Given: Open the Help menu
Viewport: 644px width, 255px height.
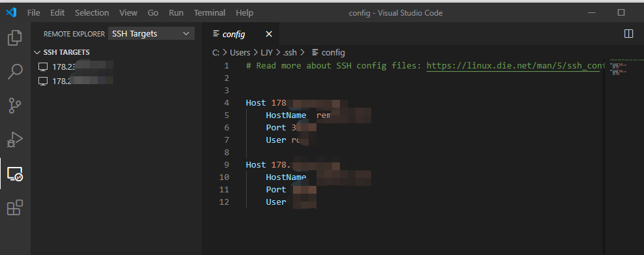Looking at the screenshot, I should 244,13.
